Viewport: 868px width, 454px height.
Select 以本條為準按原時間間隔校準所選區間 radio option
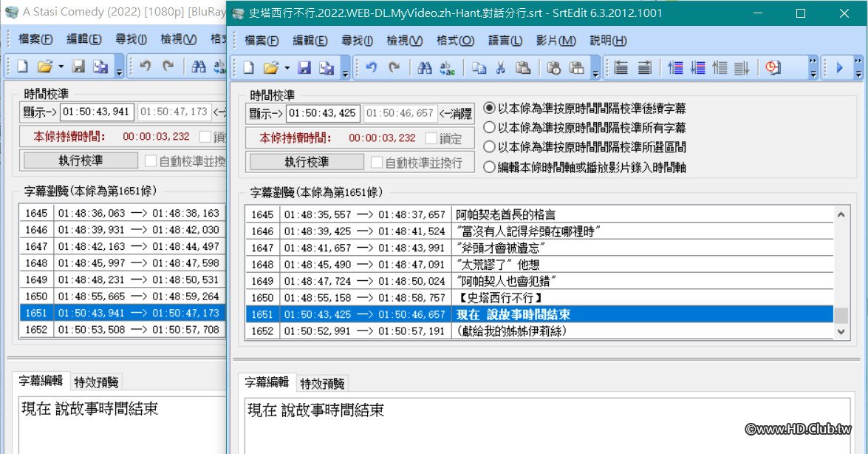[584, 147]
